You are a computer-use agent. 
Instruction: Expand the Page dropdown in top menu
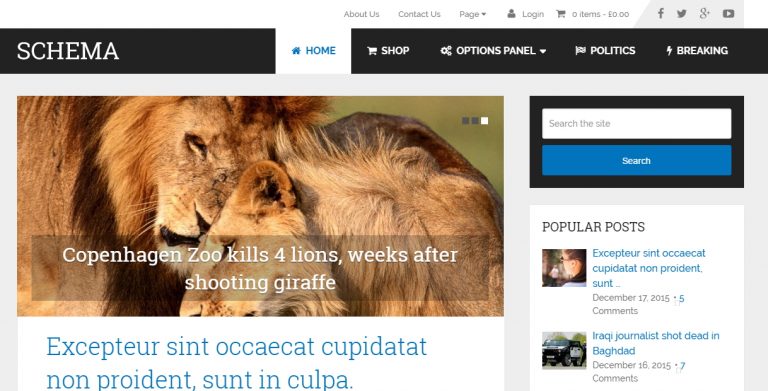(473, 14)
